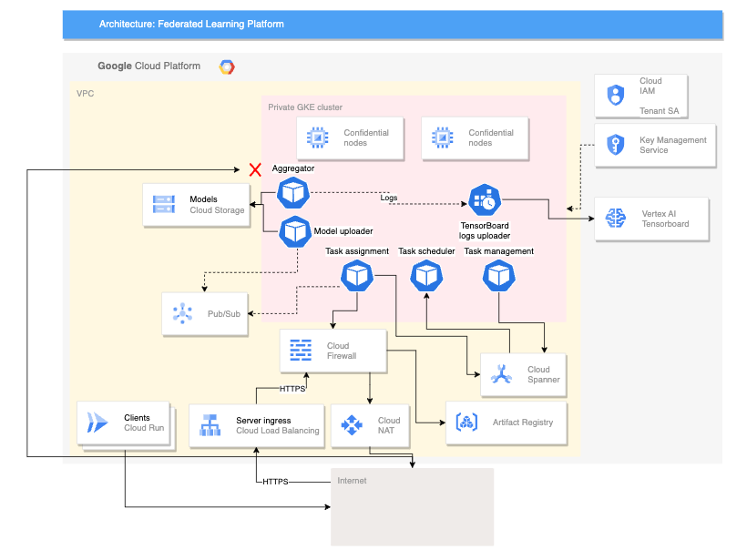The height and width of the screenshot is (560, 747).
Task: Click the red X marker near Aggregator
Action: [254, 169]
